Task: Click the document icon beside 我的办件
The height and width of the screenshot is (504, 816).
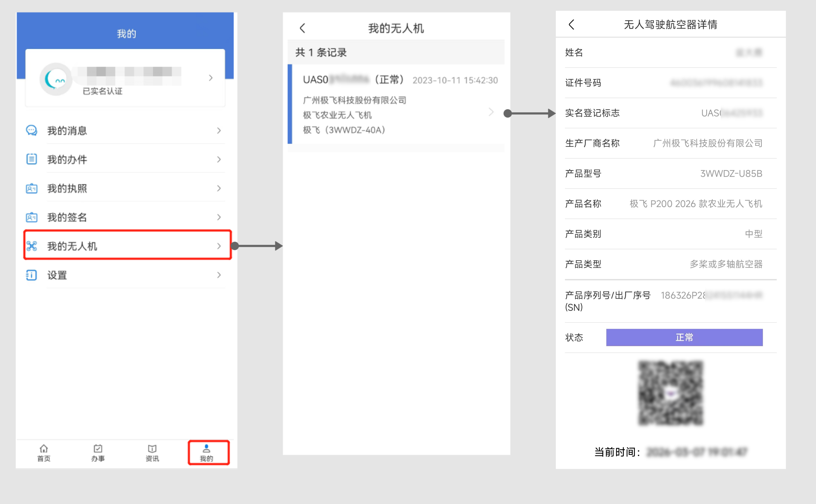Action: pyautogui.click(x=32, y=159)
